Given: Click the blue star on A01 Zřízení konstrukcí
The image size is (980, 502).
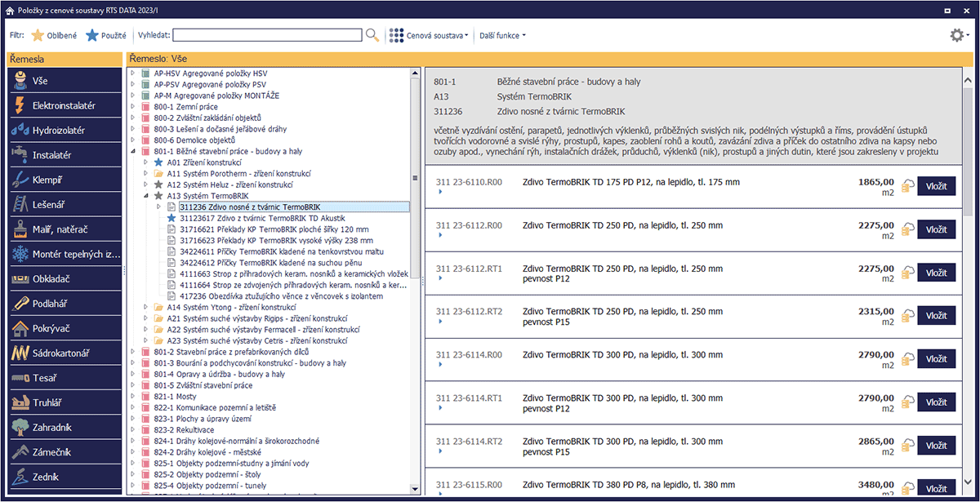Looking at the screenshot, I should tap(158, 162).
